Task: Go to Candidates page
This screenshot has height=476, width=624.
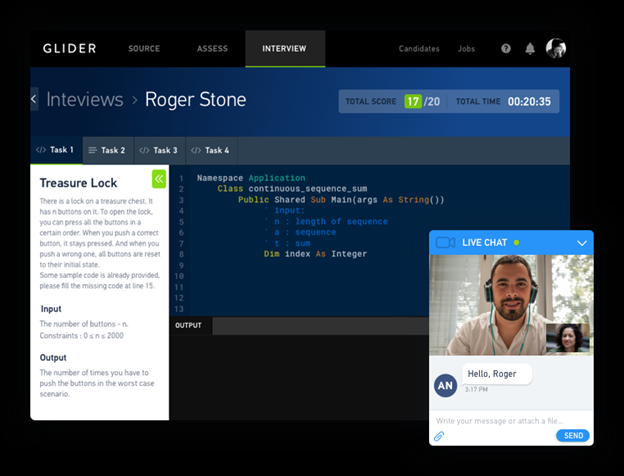Action: 419,49
